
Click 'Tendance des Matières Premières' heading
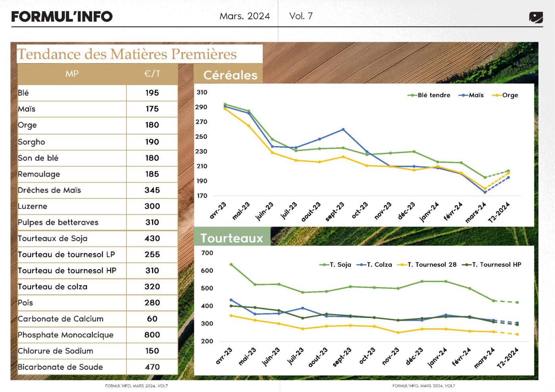coord(127,54)
